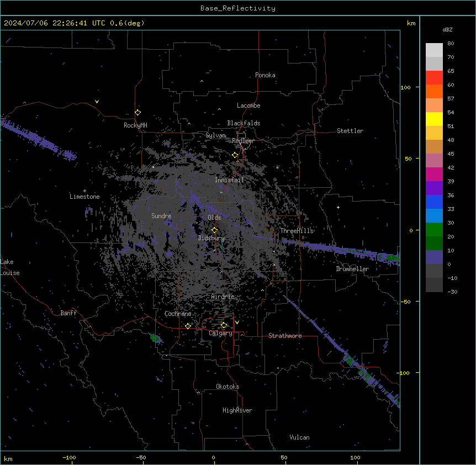Click the Olds town label
This screenshot has width=476, height=465.
(x=214, y=218)
